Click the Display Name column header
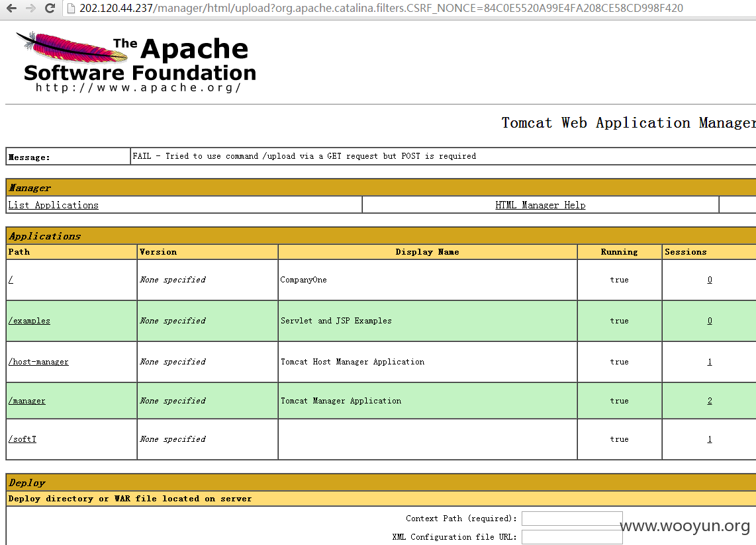The width and height of the screenshot is (756, 545). [x=427, y=251]
